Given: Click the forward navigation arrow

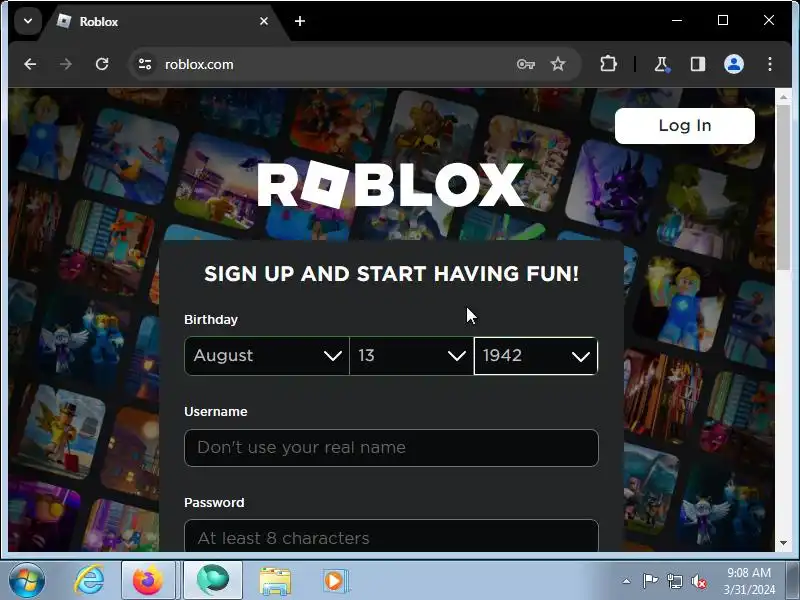Looking at the screenshot, I should coord(66,64).
